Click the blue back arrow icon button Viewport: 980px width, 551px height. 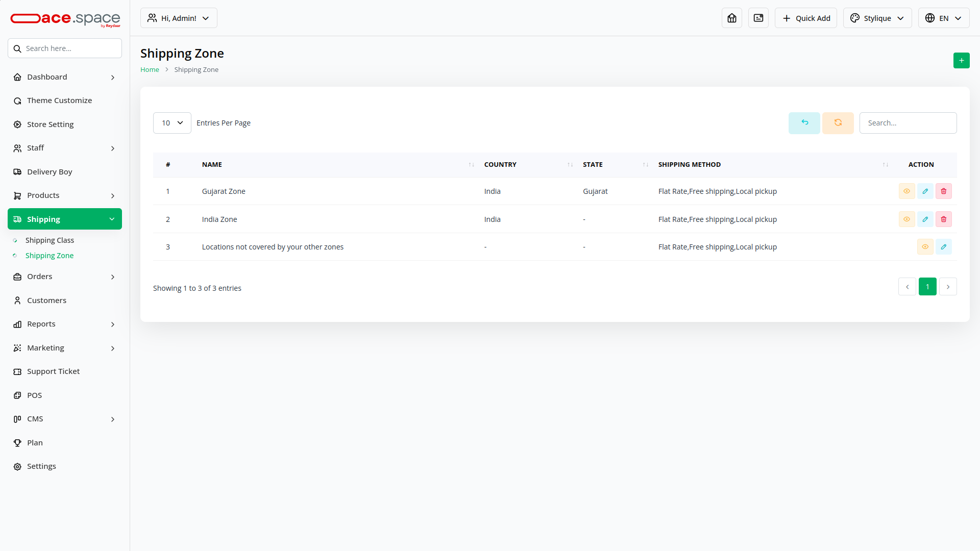tap(804, 123)
